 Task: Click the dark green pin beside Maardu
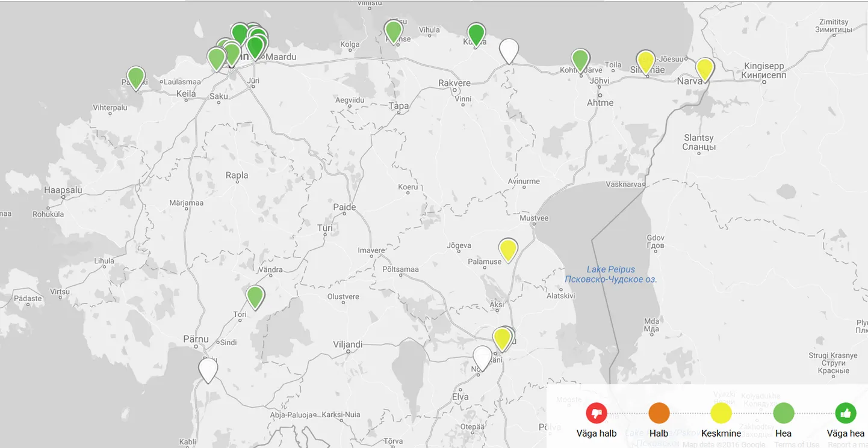(255, 47)
